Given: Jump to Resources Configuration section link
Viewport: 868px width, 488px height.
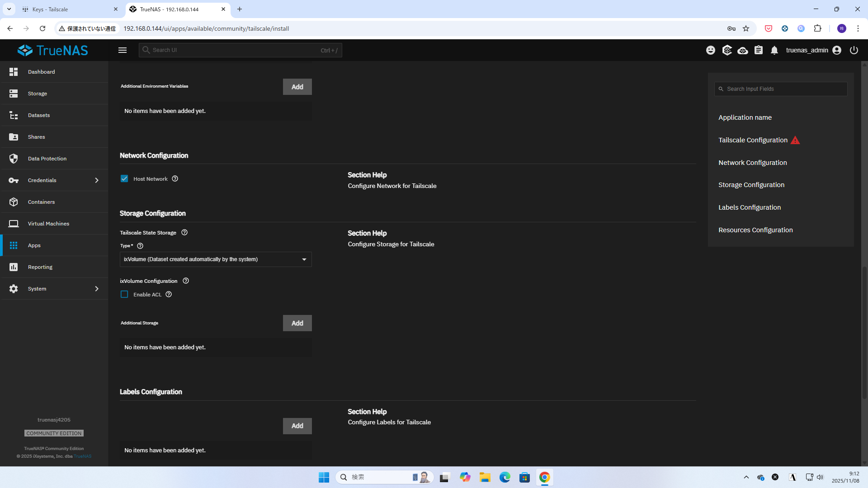Looking at the screenshot, I should pyautogui.click(x=755, y=230).
